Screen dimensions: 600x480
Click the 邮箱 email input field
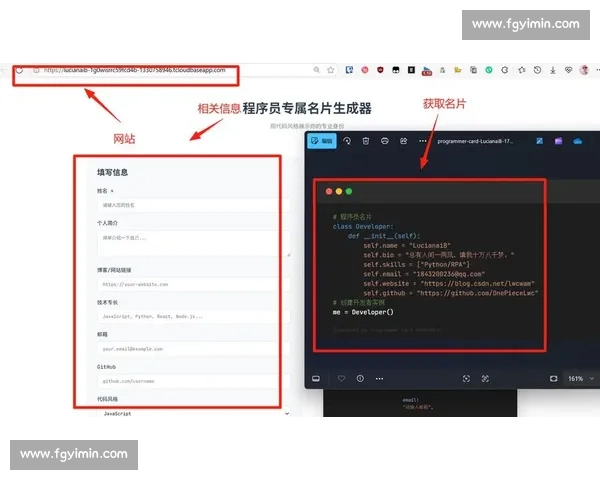193,349
